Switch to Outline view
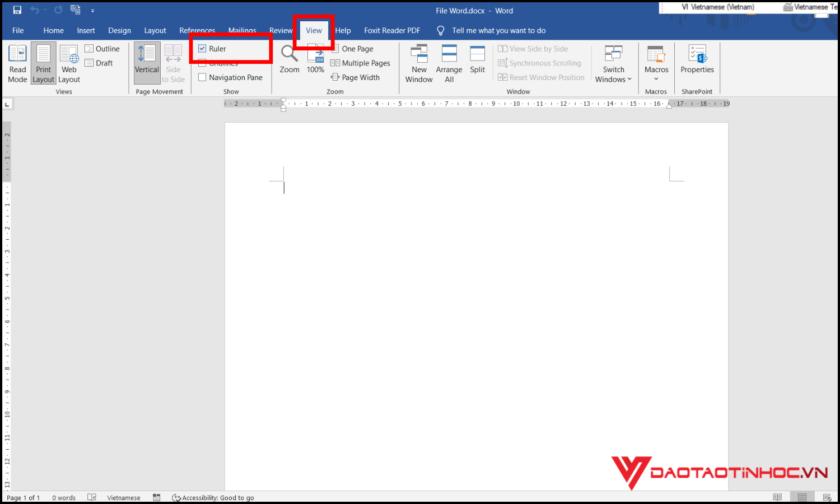840x504 pixels. 102,49
